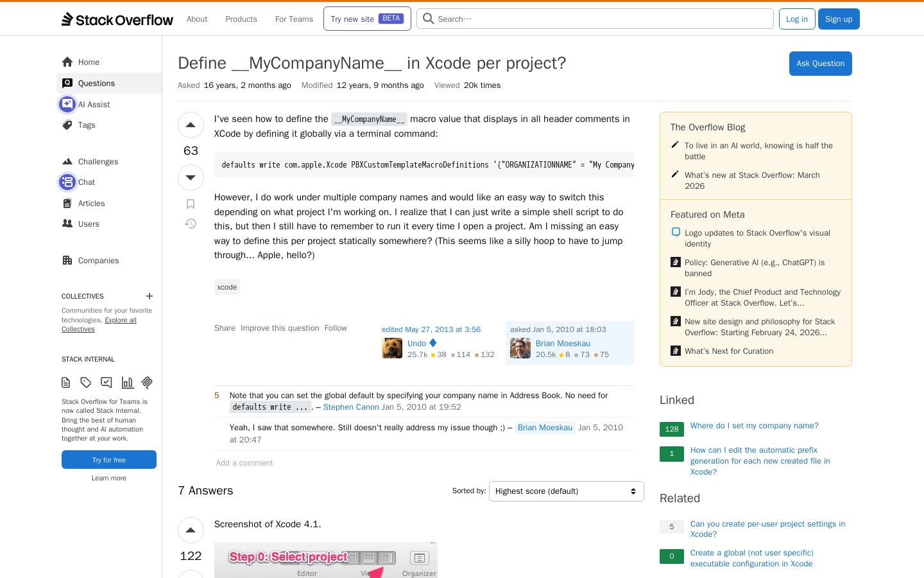Click Add a comment

(x=244, y=463)
